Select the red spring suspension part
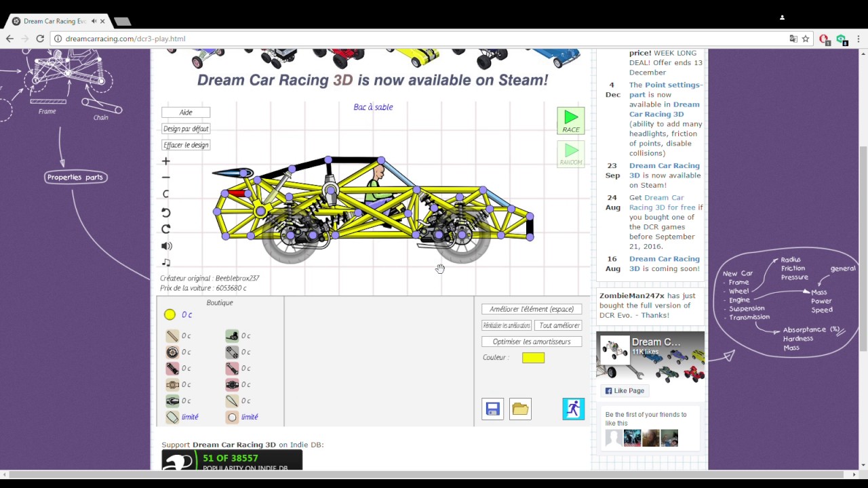The image size is (868, 488). [x=172, y=368]
